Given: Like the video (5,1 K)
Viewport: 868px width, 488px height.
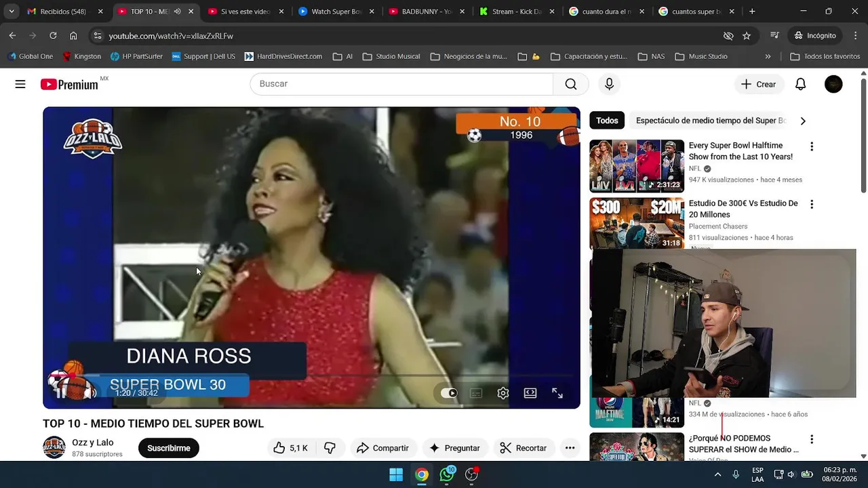Looking at the screenshot, I should 290,448.
